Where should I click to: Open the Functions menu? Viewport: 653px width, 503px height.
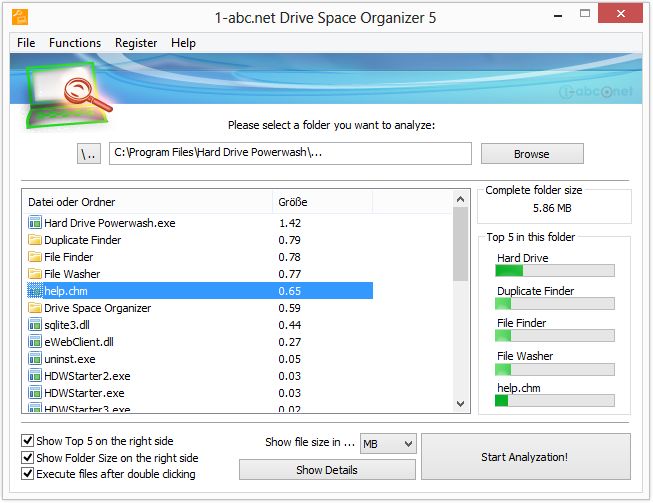tap(75, 43)
